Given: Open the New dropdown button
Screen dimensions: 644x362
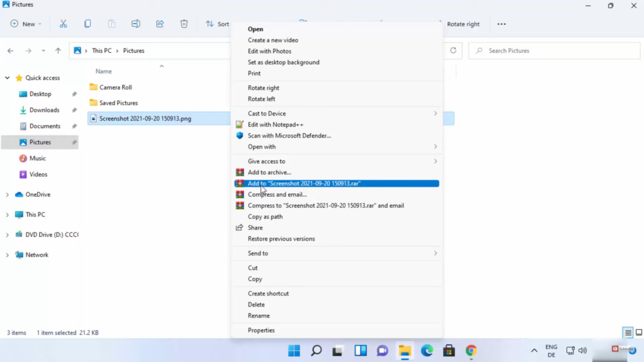Looking at the screenshot, I should 26,24.
